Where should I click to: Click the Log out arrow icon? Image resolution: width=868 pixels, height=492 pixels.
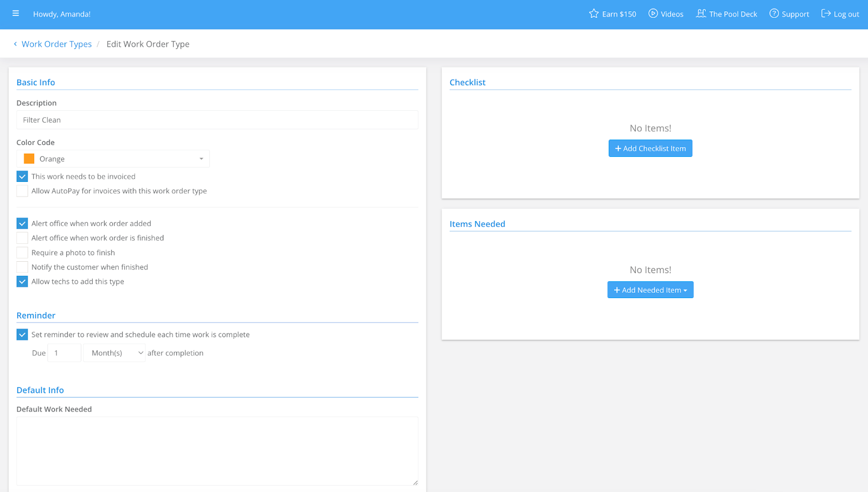tap(826, 14)
